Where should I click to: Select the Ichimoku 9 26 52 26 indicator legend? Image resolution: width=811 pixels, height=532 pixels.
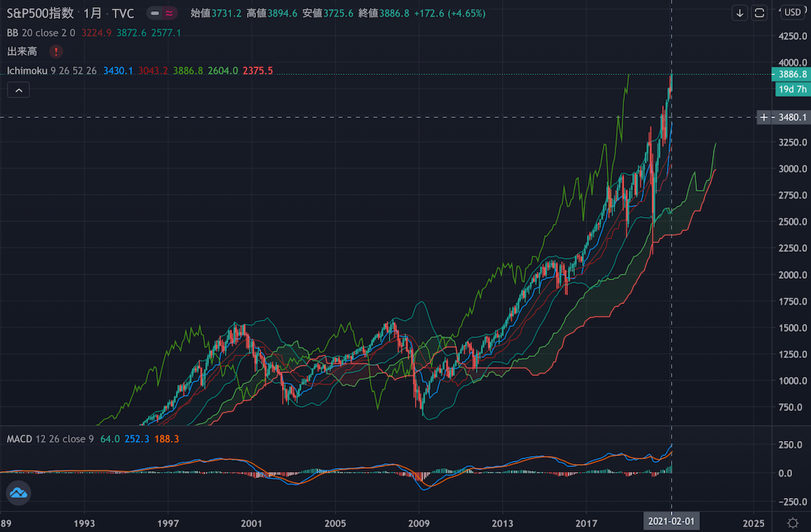click(x=51, y=70)
